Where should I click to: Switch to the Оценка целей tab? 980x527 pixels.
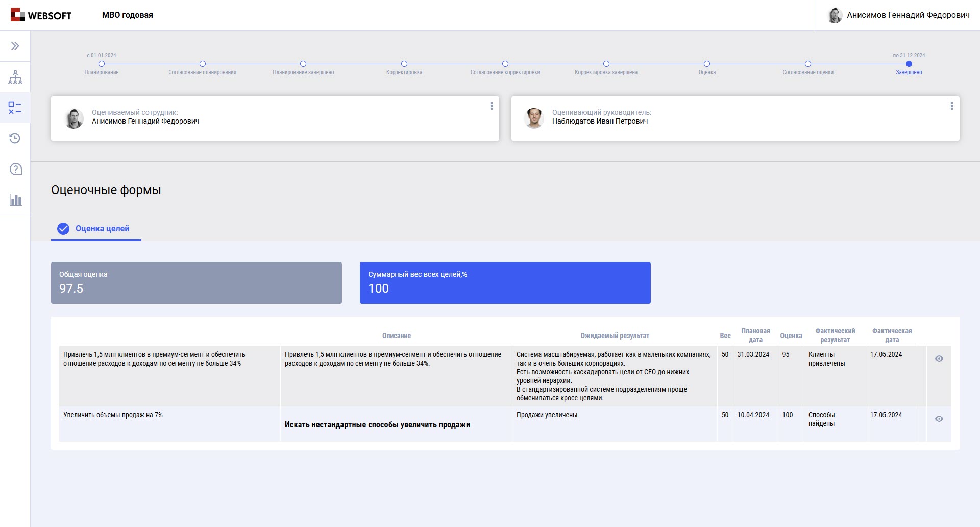pyautogui.click(x=102, y=228)
